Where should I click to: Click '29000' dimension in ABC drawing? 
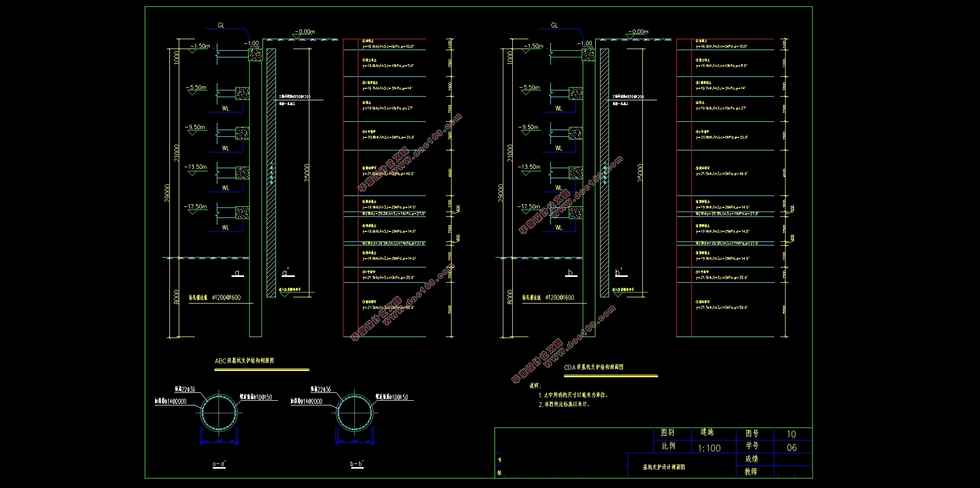pos(167,193)
